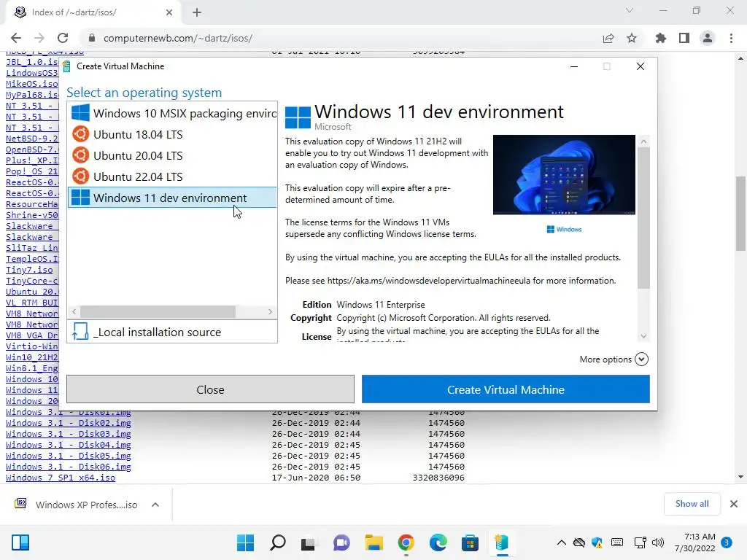Click the Windows 11 preview thumbnail
747x560 pixels.
tap(564, 175)
